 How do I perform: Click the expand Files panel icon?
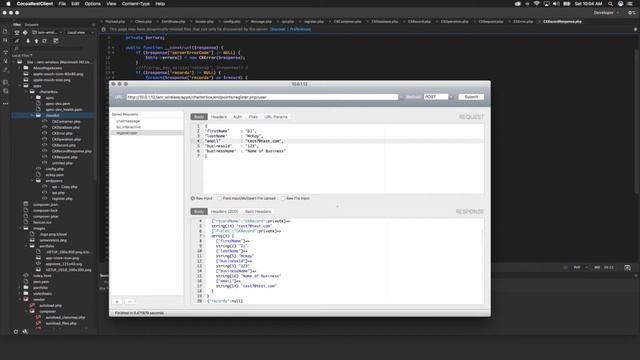tap(56, 41)
